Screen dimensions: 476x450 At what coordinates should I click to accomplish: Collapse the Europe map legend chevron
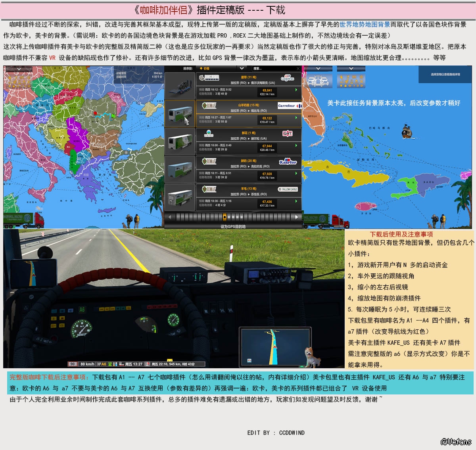pyautogui.click(x=18, y=69)
